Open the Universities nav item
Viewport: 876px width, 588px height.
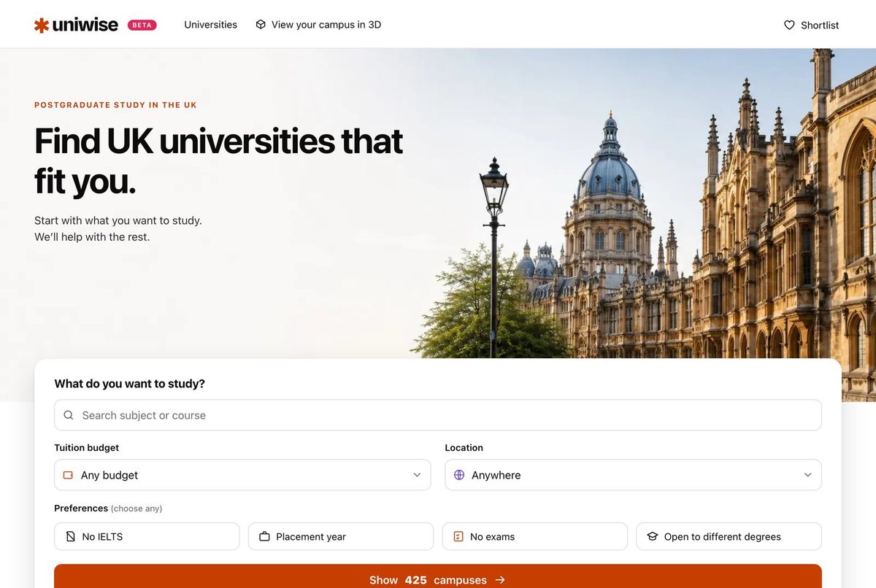(x=210, y=25)
